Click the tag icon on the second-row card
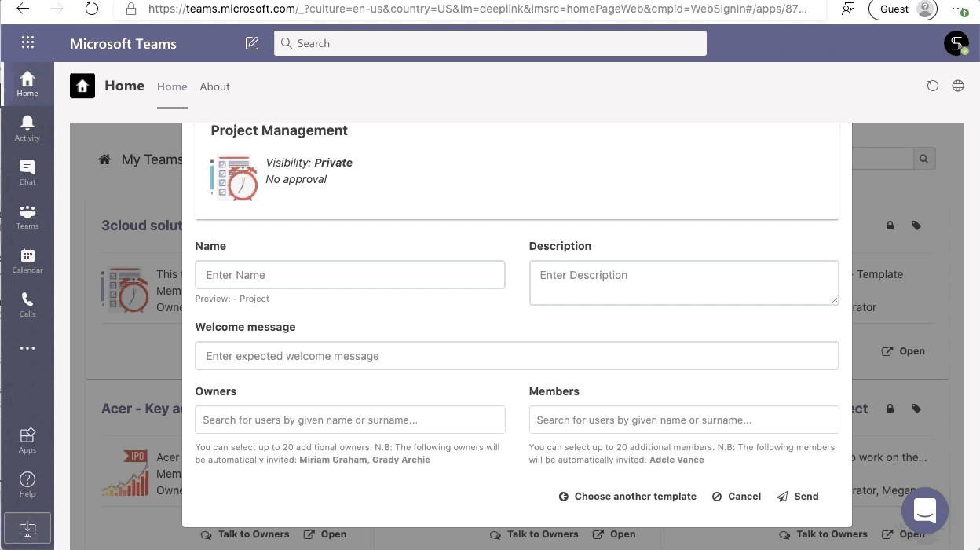980x550 pixels. pos(916,409)
